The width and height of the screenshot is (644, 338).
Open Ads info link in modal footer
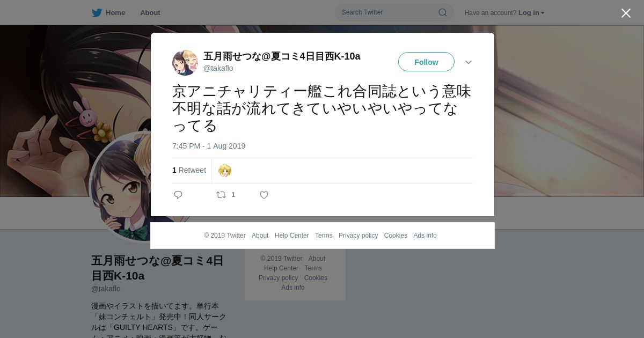(x=425, y=236)
